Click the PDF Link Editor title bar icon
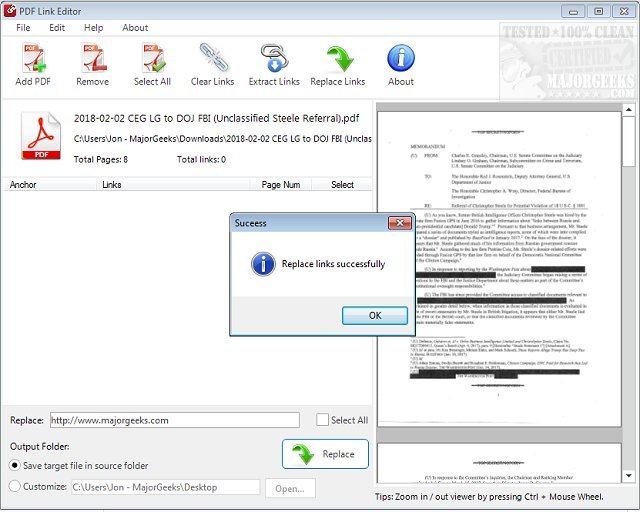This screenshot has width=640, height=512. click(x=10, y=11)
